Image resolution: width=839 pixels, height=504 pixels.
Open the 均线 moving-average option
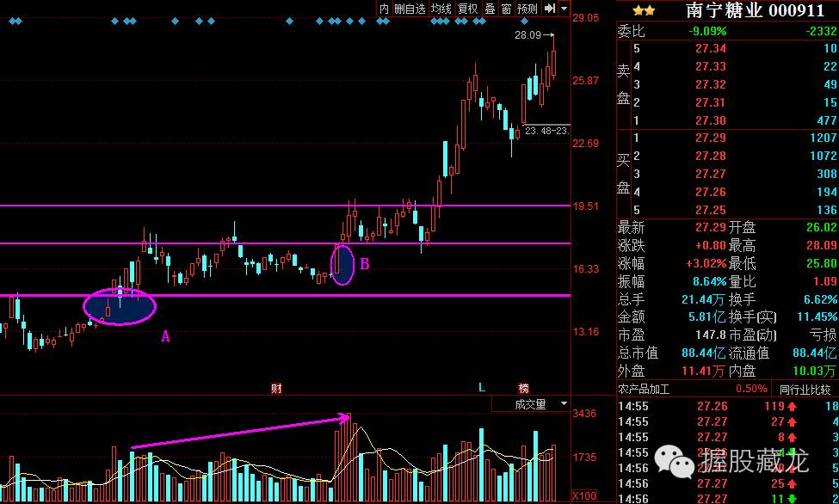[441, 9]
